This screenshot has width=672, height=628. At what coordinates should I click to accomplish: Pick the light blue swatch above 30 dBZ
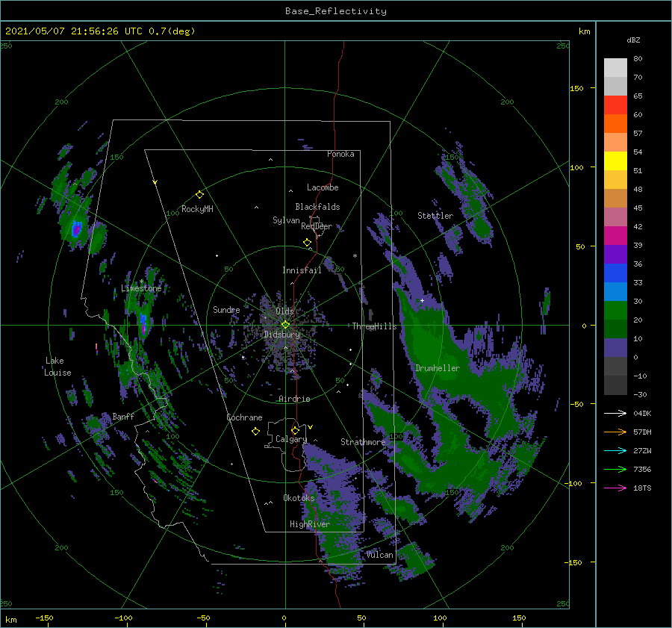[615, 292]
